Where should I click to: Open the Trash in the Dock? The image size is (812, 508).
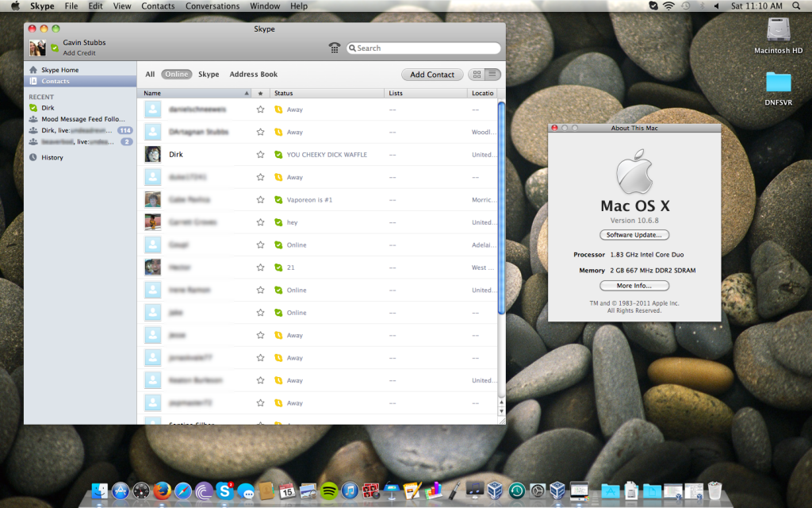(714, 491)
